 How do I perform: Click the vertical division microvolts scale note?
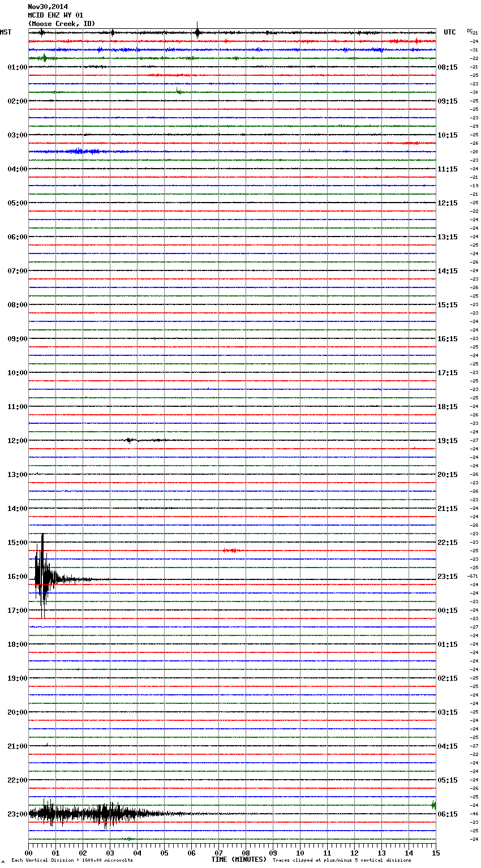72,861
